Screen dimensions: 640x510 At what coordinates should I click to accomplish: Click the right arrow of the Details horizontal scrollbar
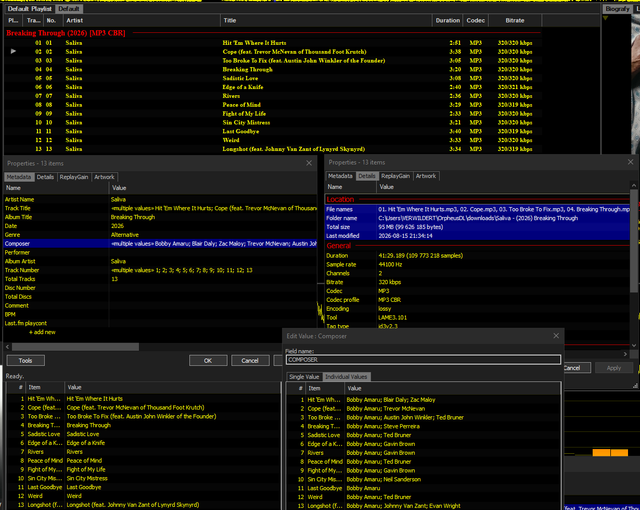click(x=625, y=354)
